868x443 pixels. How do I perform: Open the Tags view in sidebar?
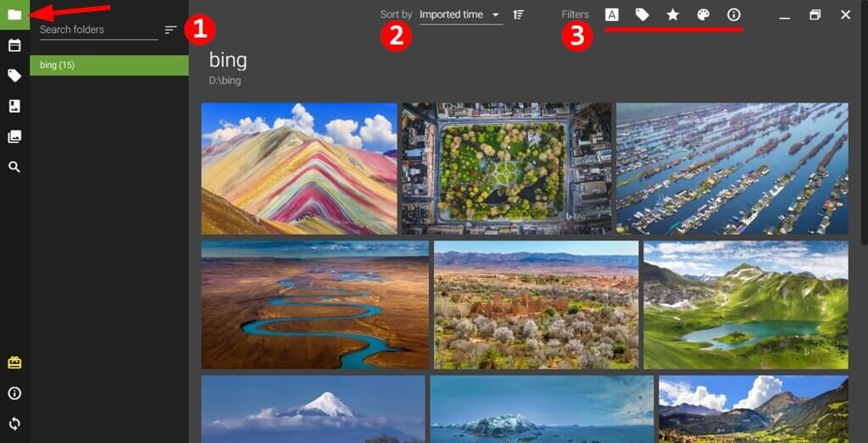coord(14,75)
